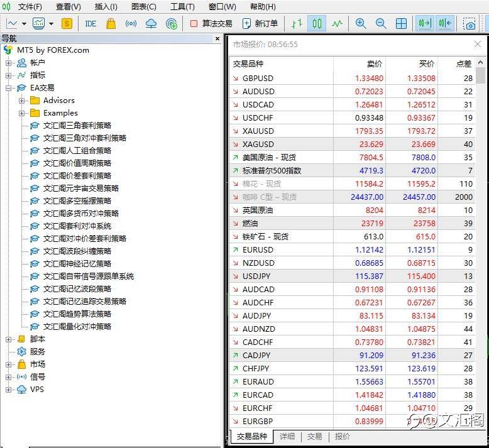The image size is (489, 448).
Task: Expand the Advisors folder
Action: click(x=21, y=101)
